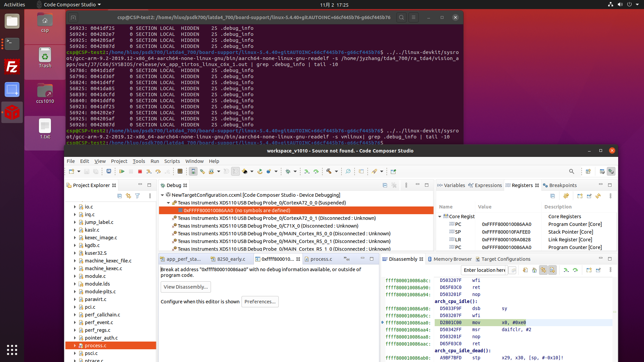Collapse the CortexA72_0_0 (Suspended) node

click(168, 203)
